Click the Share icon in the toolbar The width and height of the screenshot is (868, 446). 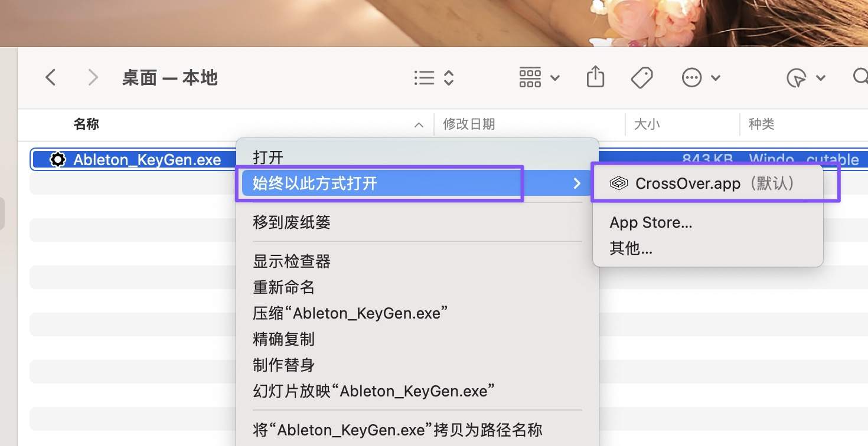[595, 77]
